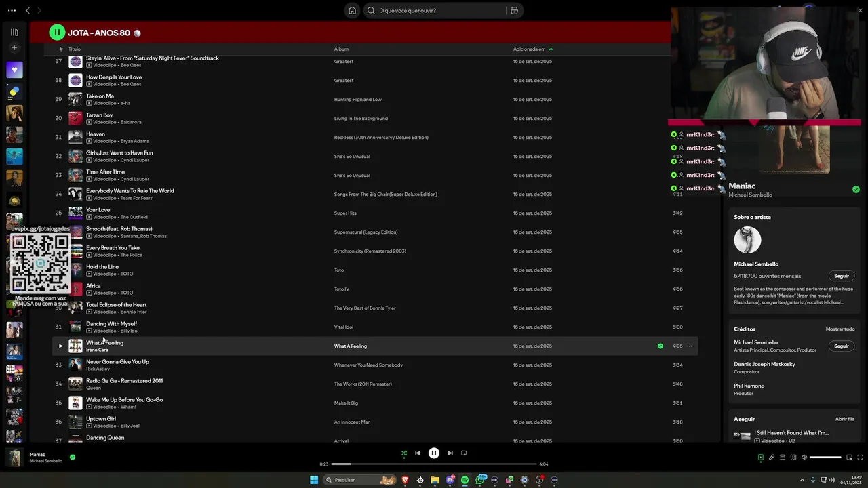
Task: Open WhatsApp from taskbar
Action: pos(480,480)
